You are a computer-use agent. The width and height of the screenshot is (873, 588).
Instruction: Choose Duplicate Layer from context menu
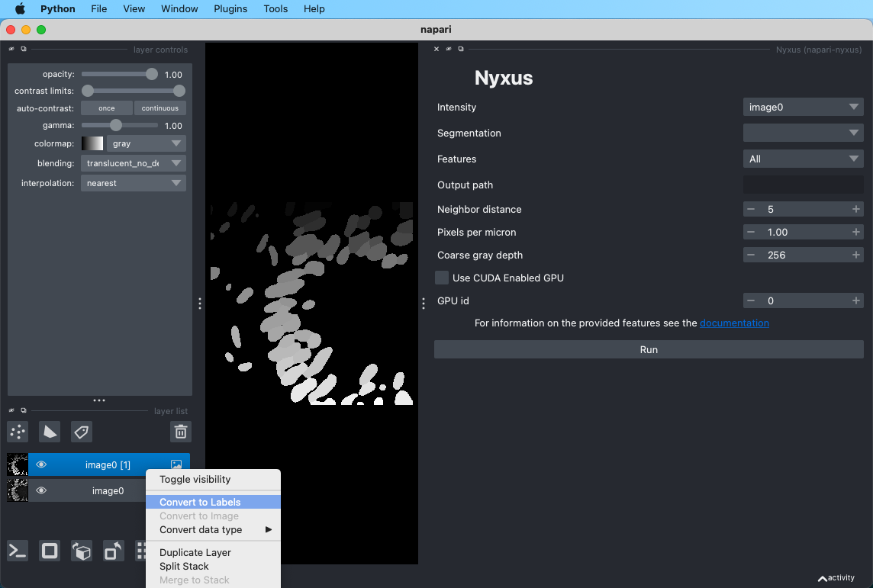(213, 552)
